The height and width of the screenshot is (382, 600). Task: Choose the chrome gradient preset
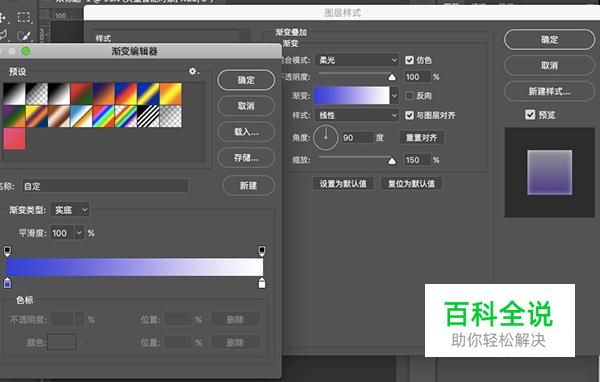(81, 116)
